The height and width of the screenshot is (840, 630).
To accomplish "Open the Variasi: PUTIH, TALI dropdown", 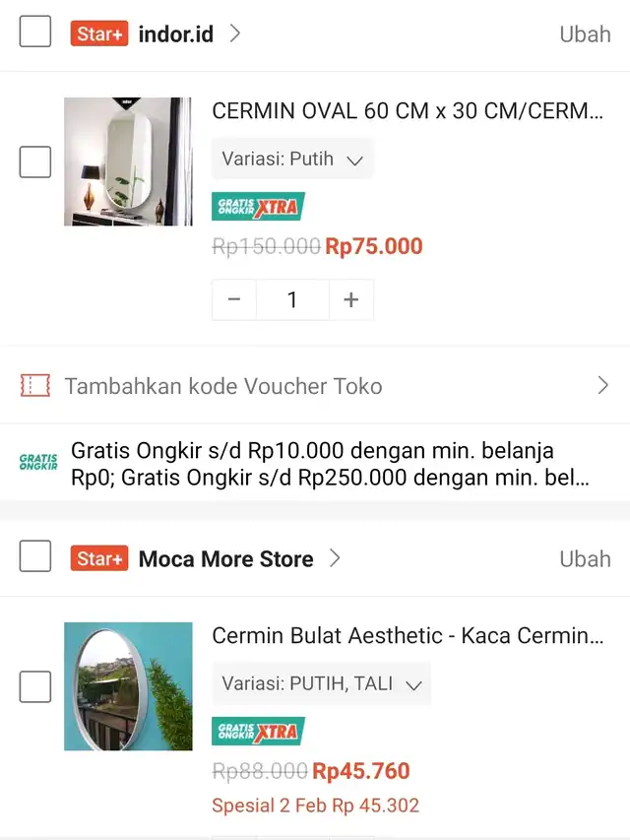I will (322, 683).
